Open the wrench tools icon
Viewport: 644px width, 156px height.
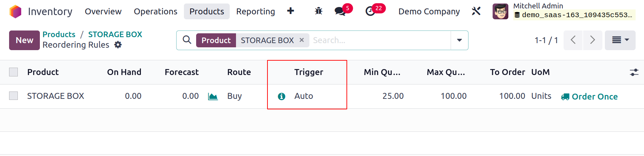(x=476, y=11)
